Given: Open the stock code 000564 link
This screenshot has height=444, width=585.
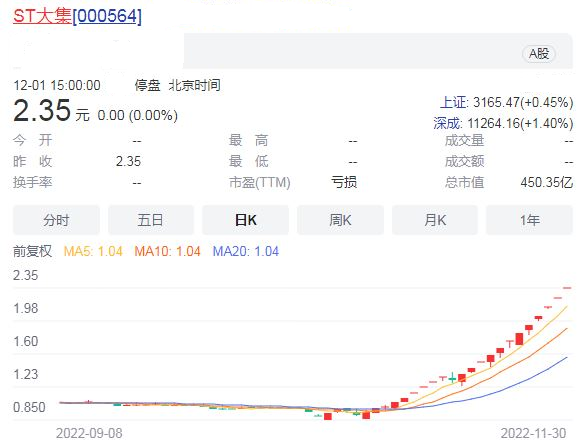Looking at the screenshot, I should pos(107,16).
